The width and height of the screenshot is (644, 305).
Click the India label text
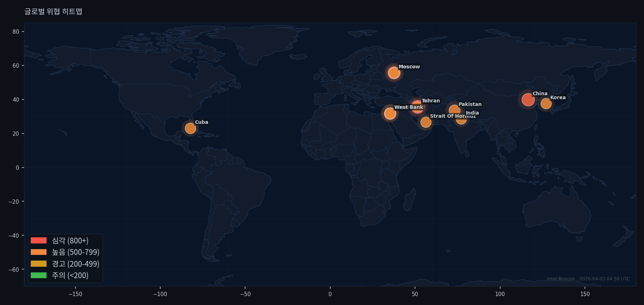point(472,113)
